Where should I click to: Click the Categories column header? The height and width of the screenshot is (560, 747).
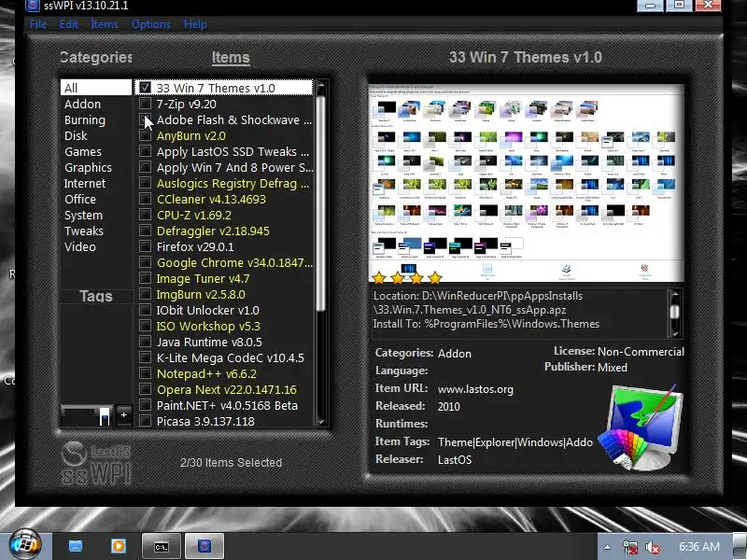click(96, 58)
